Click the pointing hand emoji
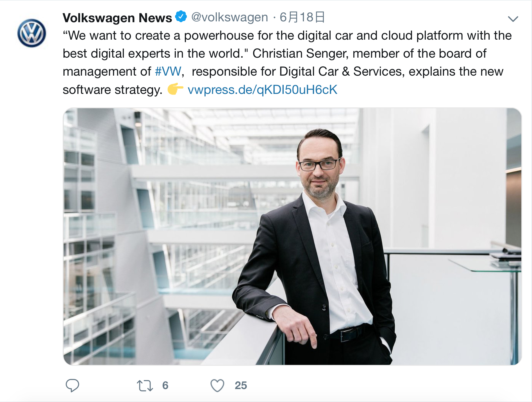Screen dimensions: 532x402 pyautogui.click(x=175, y=89)
